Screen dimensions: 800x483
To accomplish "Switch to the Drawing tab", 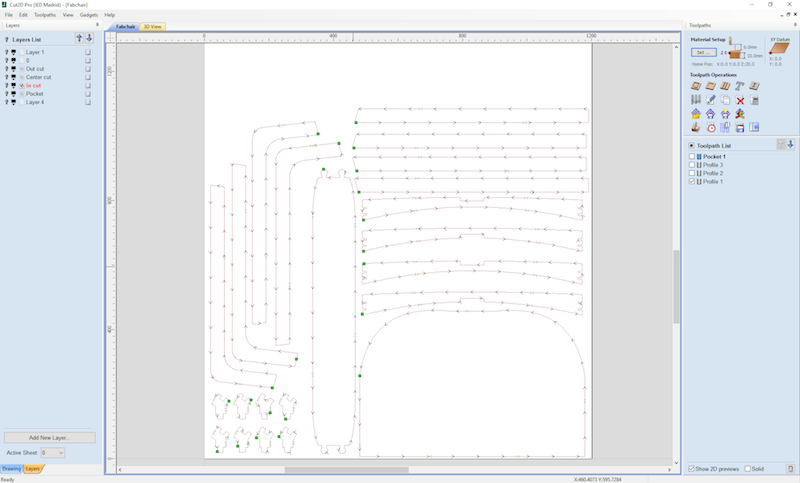I will [x=11, y=469].
